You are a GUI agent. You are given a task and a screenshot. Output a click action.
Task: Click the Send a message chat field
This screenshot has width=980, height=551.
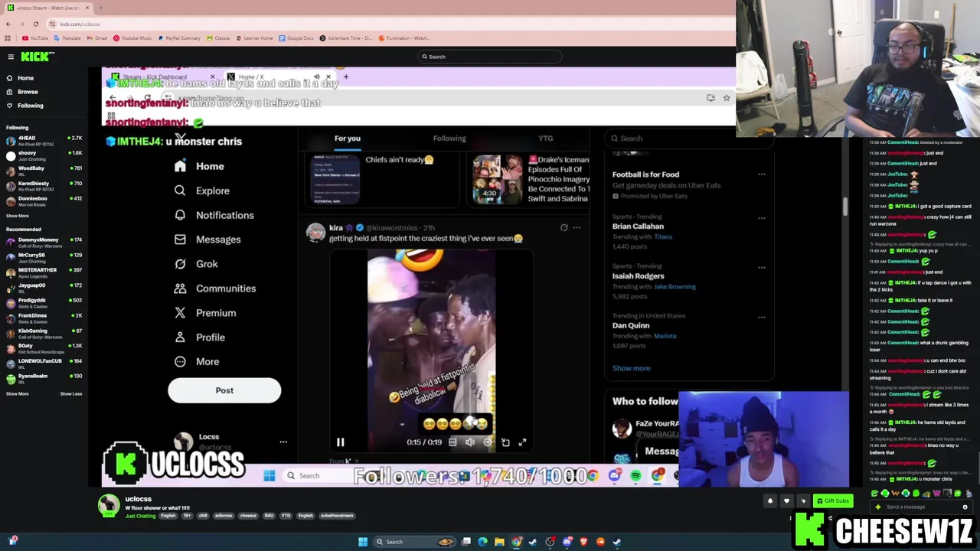click(922, 507)
